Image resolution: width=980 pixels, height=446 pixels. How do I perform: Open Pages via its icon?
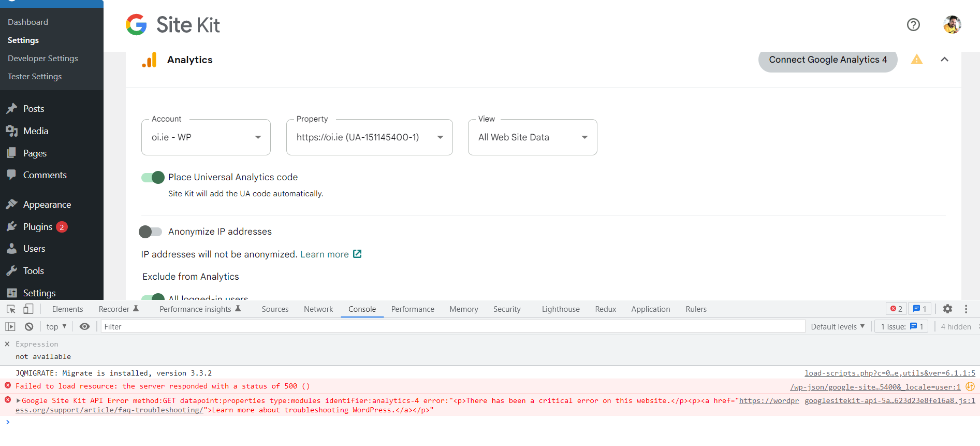coord(12,153)
